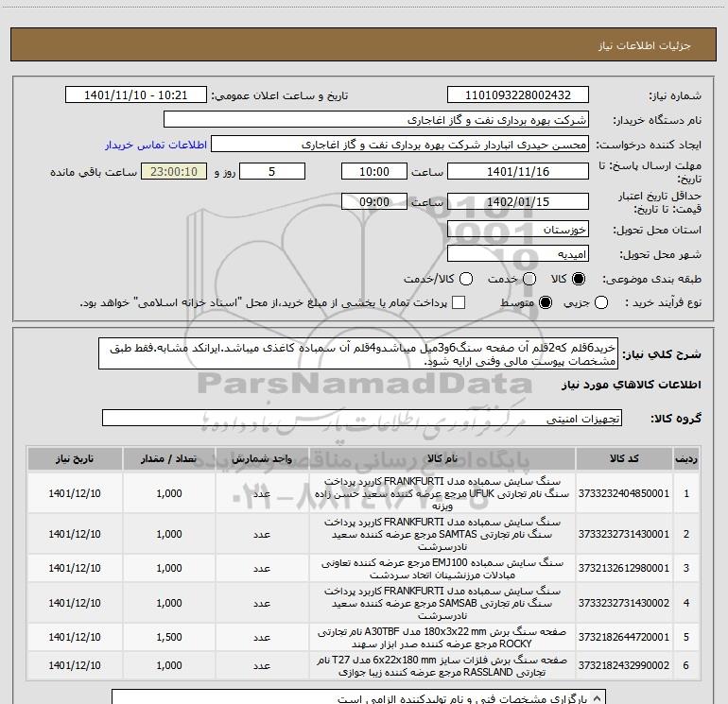This screenshot has height=704, width=728.
Task: Click the announcement date field 1401/11/10 - 10:21
Action: point(135,95)
